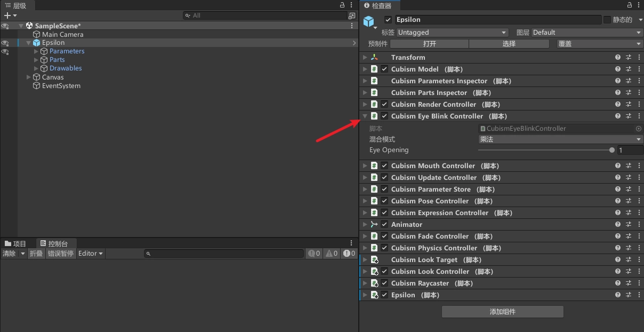Click the Eye Opening slider handle
Screen dimensions: 644x332
(611, 150)
